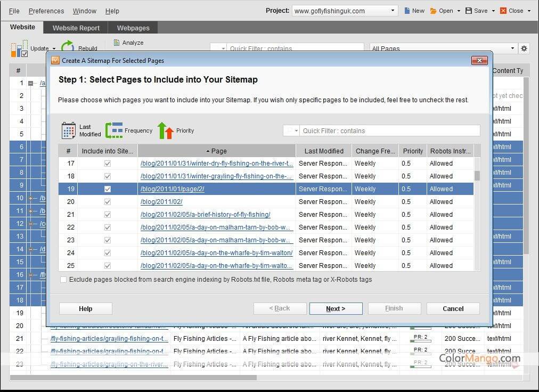This screenshot has height=392, width=539.
Task: Click the New project icon
Action: (x=407, y=11)
